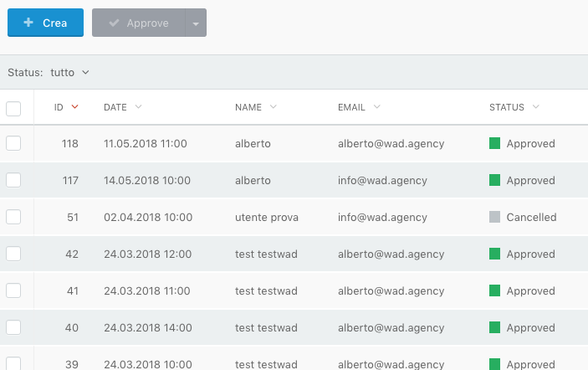Open the utente prova booking row

[267, 217]
